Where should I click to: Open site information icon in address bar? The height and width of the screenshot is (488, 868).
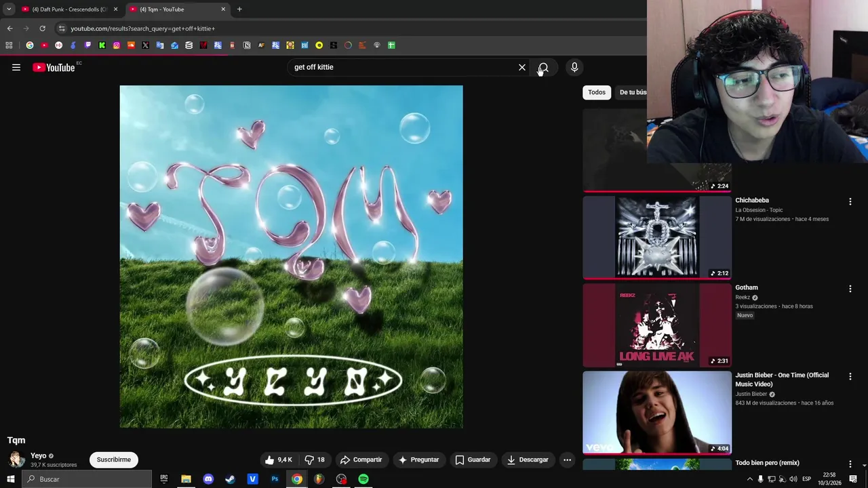coord(61,28)
